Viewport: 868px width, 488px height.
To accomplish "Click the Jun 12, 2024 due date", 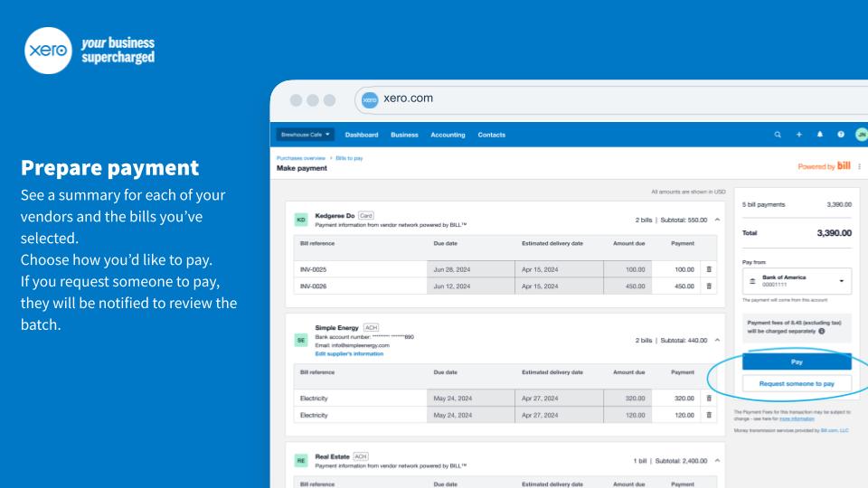I will [x=452, y=286].
